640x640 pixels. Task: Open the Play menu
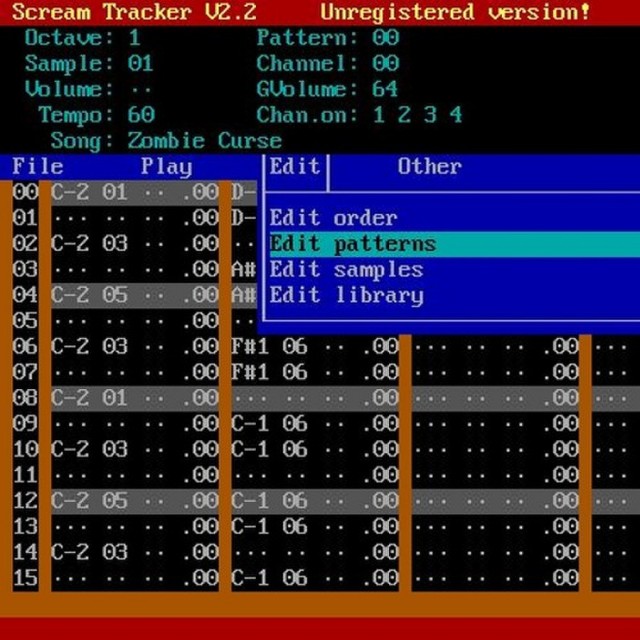(167, 167)
